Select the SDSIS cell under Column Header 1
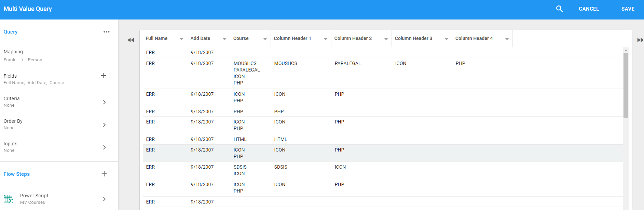 tap(281, 167)
